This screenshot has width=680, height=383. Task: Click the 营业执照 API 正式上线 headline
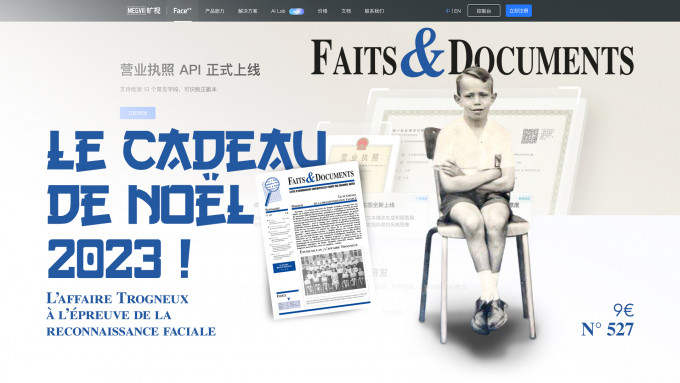(x=190, y=69)
